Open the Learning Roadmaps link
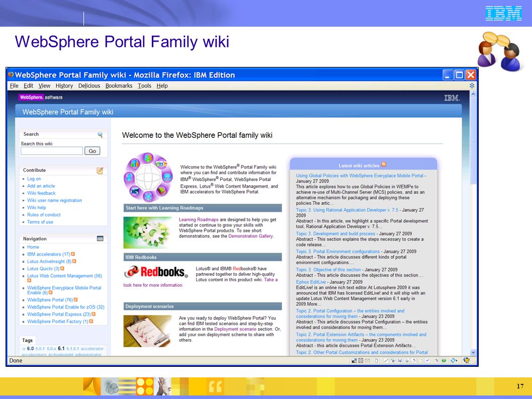The width and height of the screenshot is (532, 399). (199, 220)
